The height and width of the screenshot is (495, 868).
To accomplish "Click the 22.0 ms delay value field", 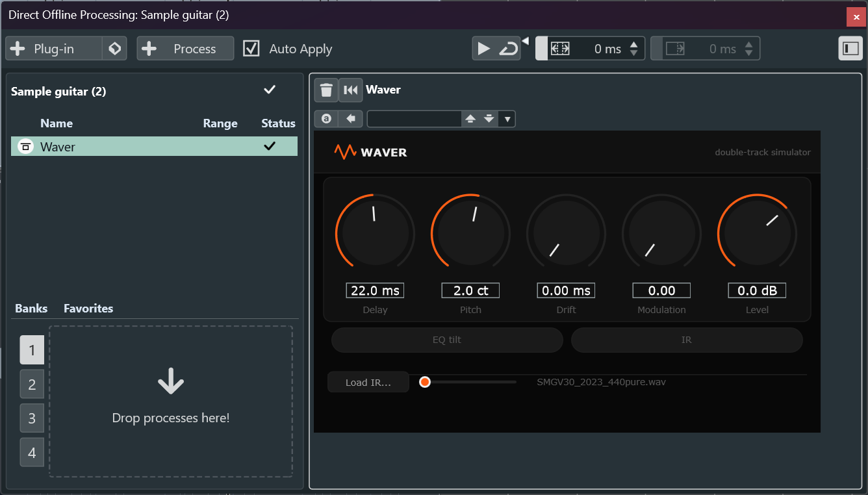I will 375,290.
